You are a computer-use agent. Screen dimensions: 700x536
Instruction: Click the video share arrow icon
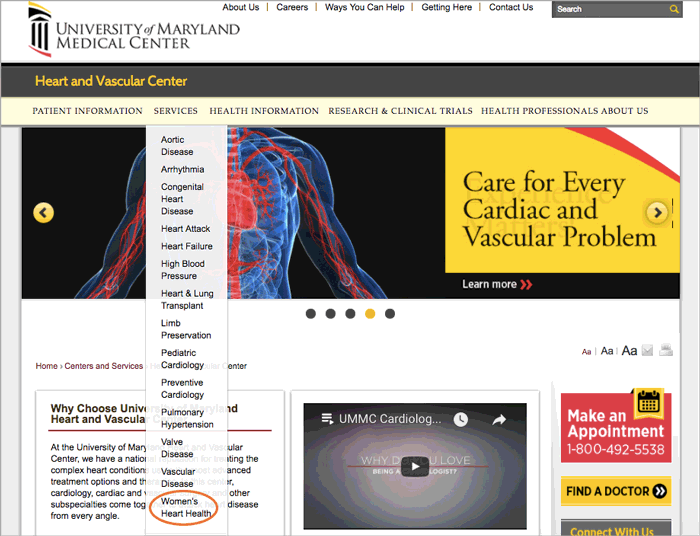tap(499, 419)
